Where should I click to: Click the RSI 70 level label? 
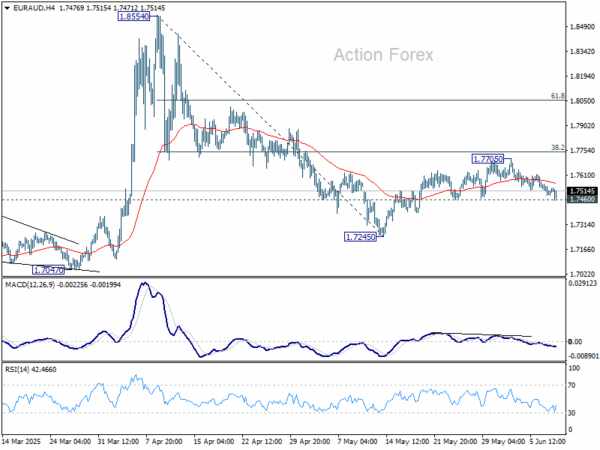click(x=572, y=385)
